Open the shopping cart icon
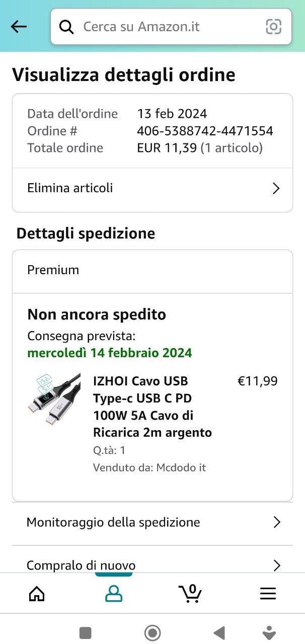305x644 pixels. click(190, 594)
